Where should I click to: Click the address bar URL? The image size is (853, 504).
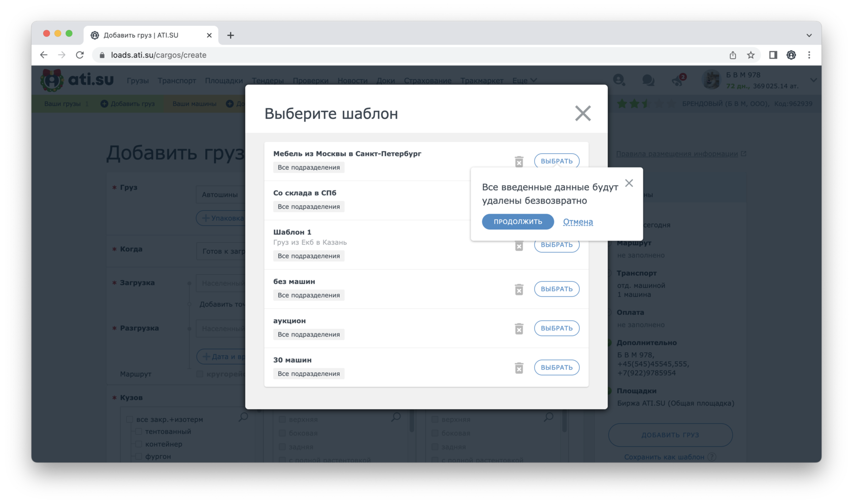tap(158, 55)
